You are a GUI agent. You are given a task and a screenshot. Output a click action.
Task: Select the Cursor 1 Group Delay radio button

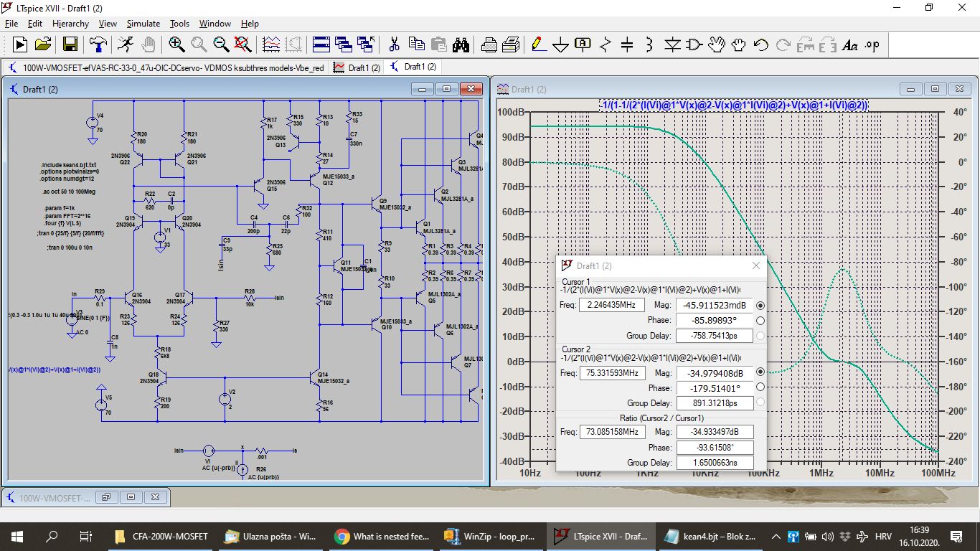[760, 336]
